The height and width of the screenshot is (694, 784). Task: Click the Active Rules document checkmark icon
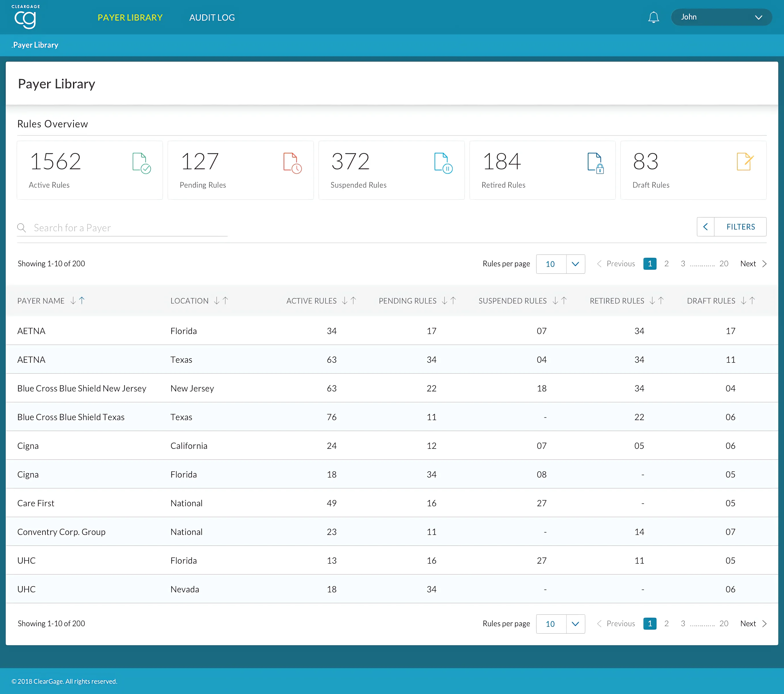click(x=141, y=163)
